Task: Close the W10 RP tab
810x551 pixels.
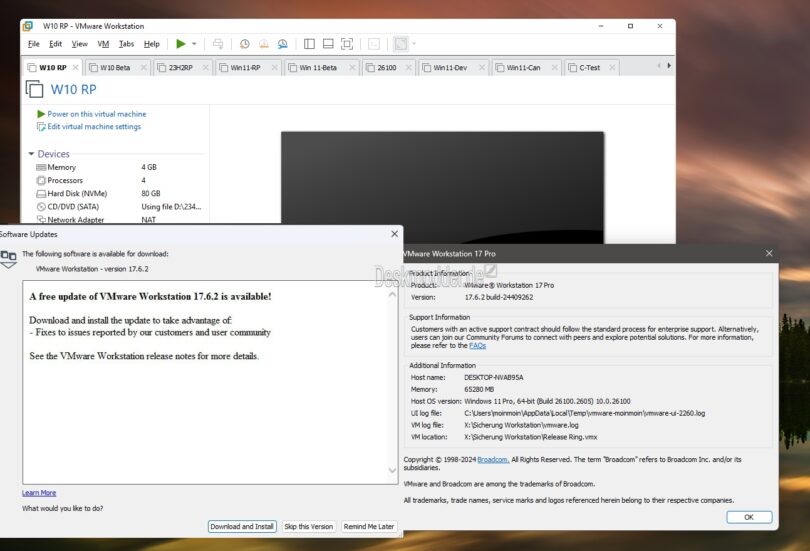Action: [x=75, y=68]
